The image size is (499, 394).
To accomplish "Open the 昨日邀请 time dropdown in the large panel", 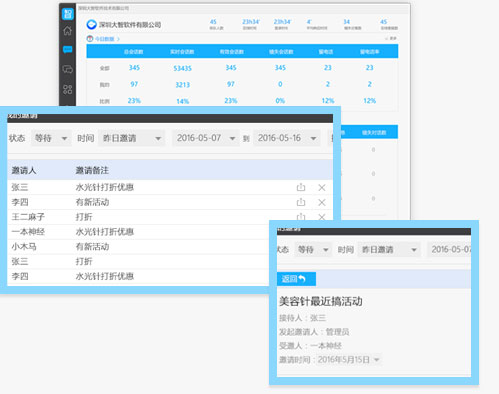I will click(x=131, y=138).
